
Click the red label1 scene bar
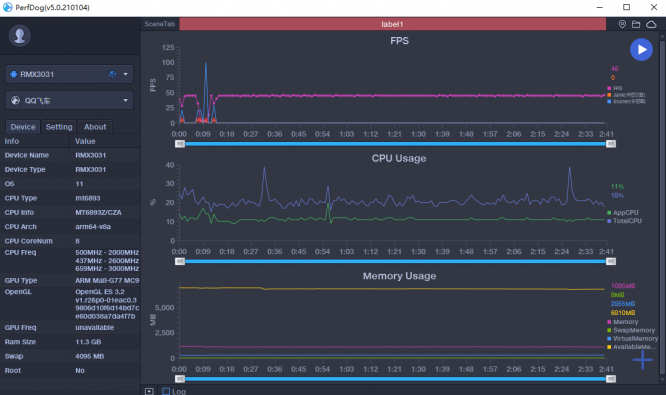coord(392,24)
